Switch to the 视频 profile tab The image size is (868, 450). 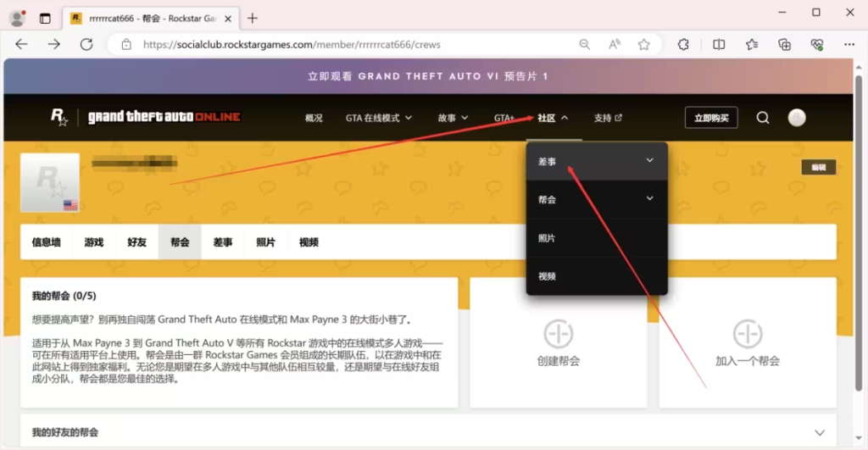tap(309, 242)
